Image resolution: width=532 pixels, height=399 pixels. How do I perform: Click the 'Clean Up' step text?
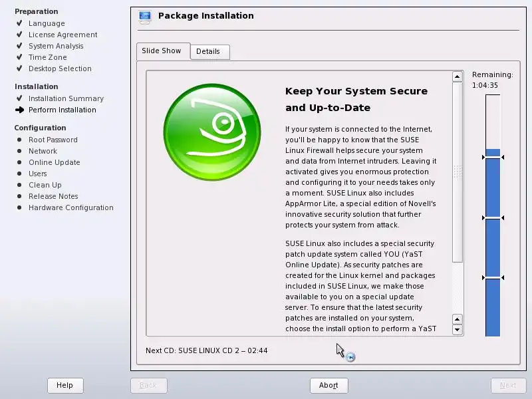click(45, 185)
